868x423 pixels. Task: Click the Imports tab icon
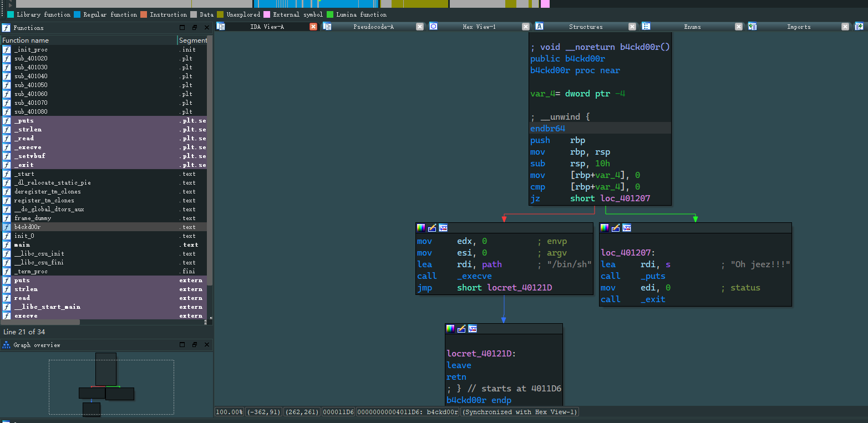[x=752, y=26]
